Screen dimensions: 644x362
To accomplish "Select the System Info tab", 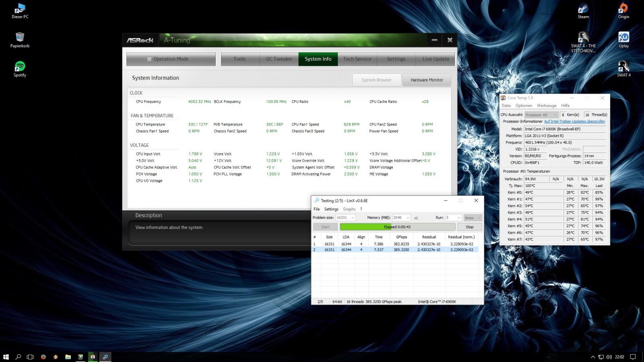I will 318,59.
